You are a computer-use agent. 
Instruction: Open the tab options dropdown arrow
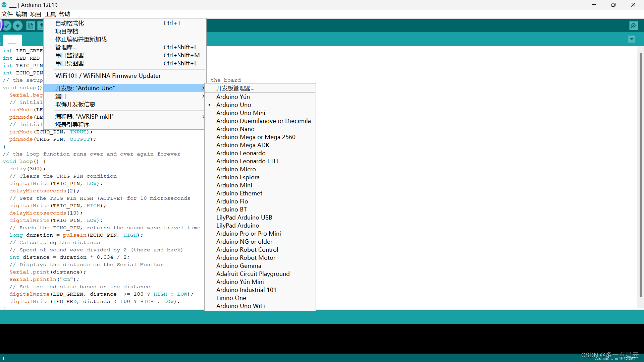click(x=632, y=39)
